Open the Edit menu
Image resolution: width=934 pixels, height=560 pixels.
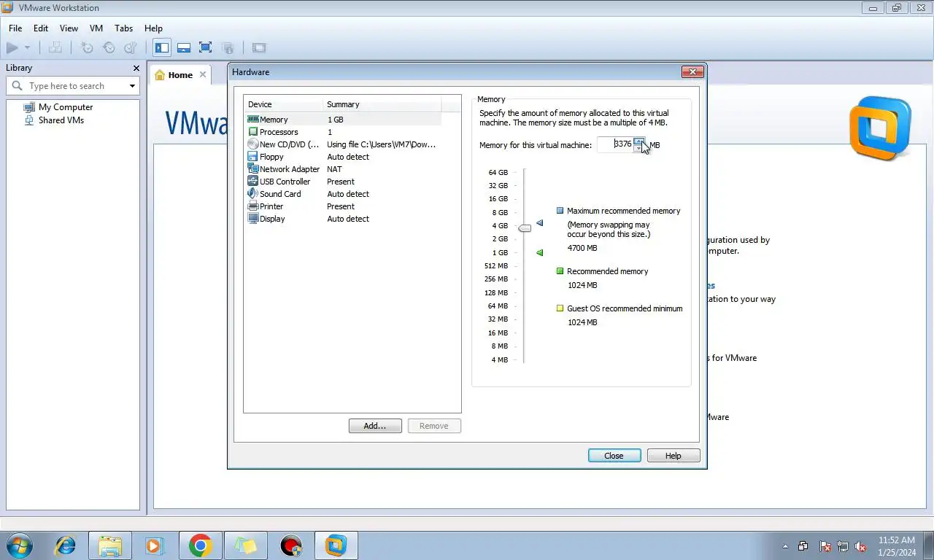pos(41,28)
